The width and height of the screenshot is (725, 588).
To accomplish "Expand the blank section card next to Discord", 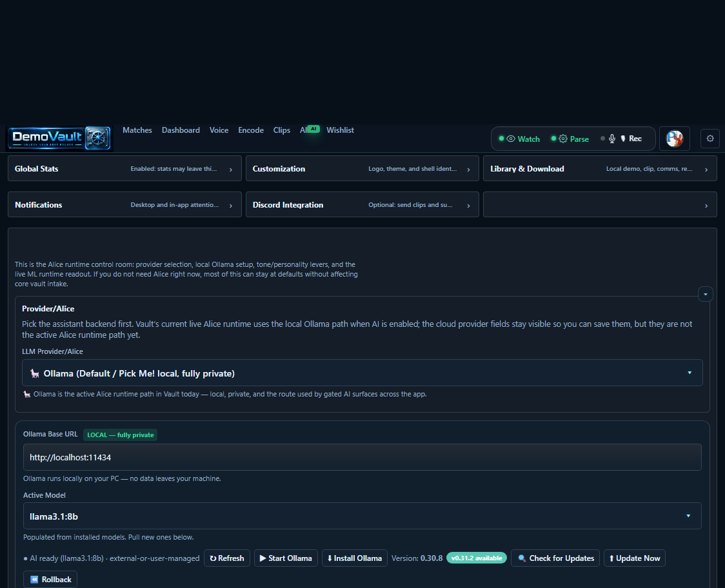I will point(600,204).
